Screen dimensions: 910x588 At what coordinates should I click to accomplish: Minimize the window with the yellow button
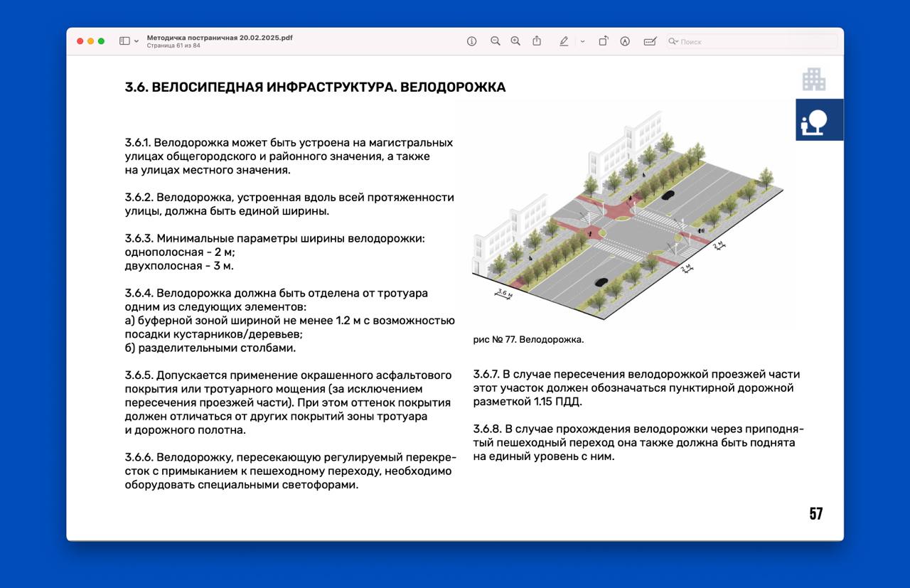coord(91,41)
